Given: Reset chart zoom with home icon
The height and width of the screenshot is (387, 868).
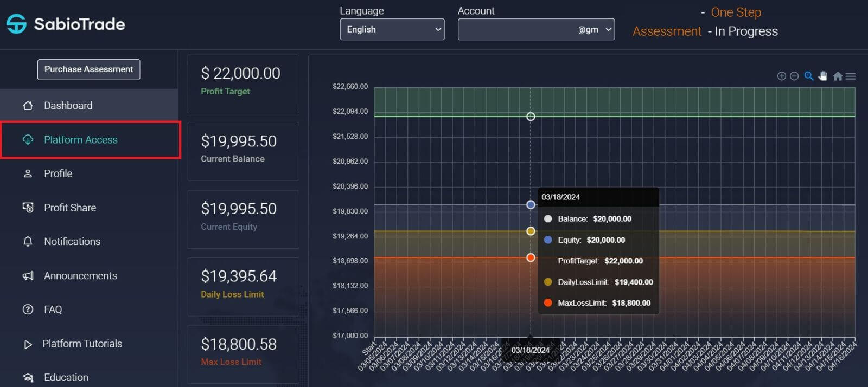Looking at the screenshot, I should click(838, 76).
